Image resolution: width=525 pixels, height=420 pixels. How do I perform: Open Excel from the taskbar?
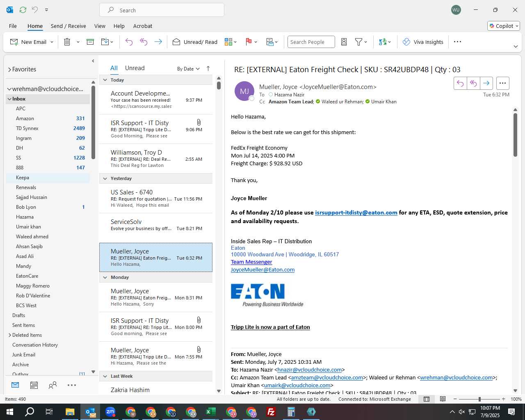click(211, 412)
